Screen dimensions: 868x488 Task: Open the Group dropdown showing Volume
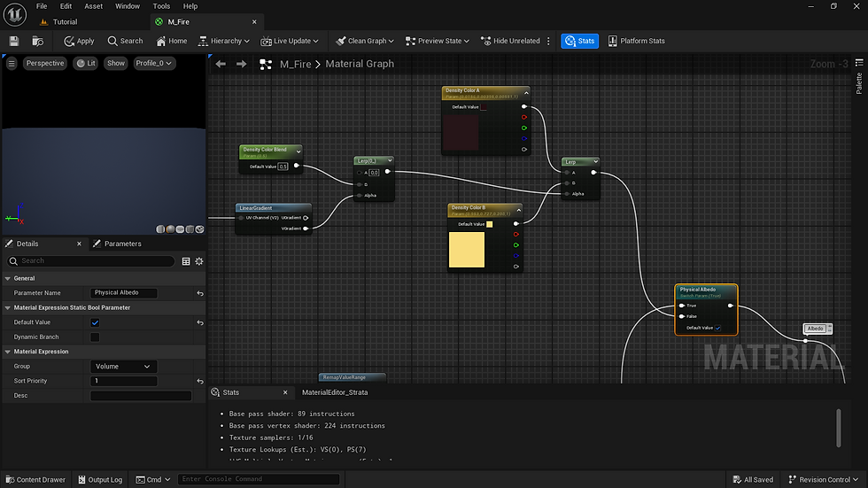[123, 367]
